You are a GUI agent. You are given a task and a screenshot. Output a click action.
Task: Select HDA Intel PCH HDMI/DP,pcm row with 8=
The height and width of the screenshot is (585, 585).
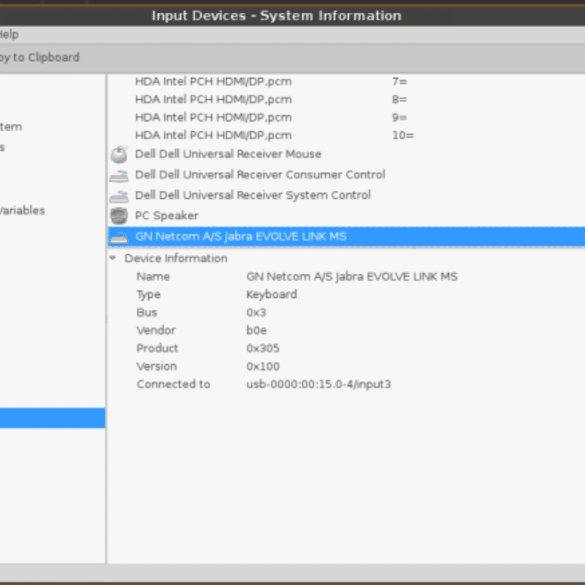347,100
